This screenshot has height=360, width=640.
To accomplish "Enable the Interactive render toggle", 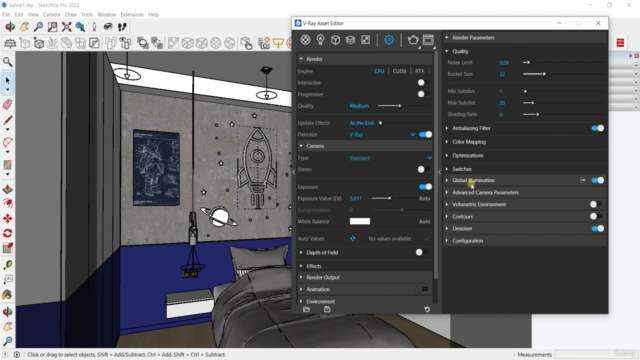I will [x=423, y=82].
